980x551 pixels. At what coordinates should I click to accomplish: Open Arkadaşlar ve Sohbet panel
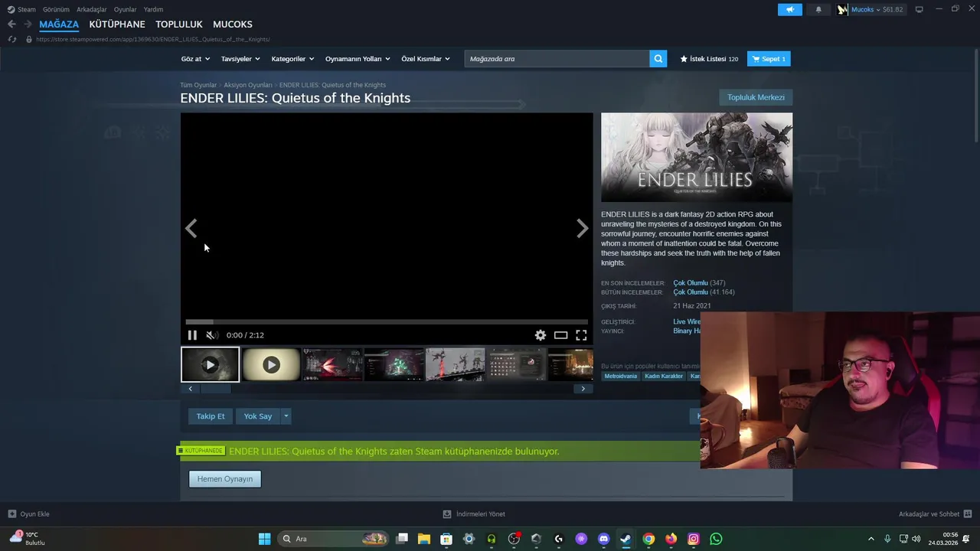(935, 514)
